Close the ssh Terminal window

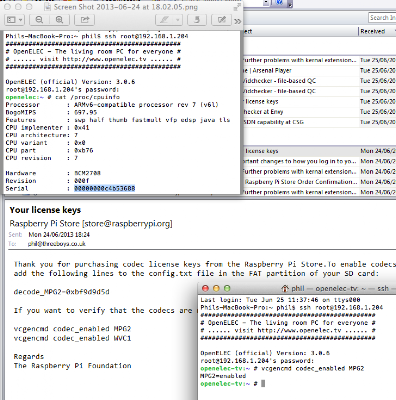pyautogui.click(x=205, y=288)
